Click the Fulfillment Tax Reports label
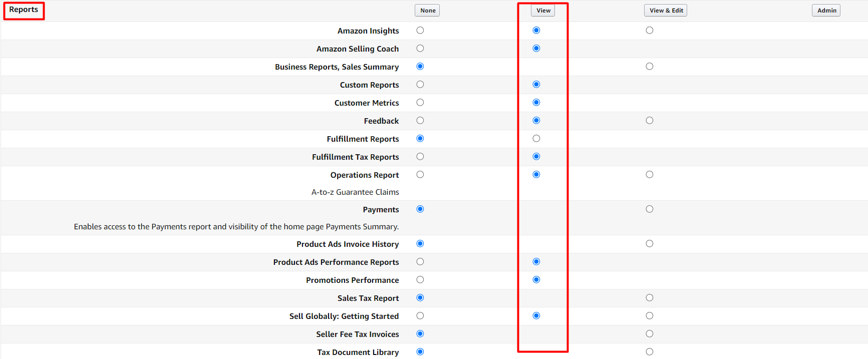The image size is (868, 359). (356, 157)
